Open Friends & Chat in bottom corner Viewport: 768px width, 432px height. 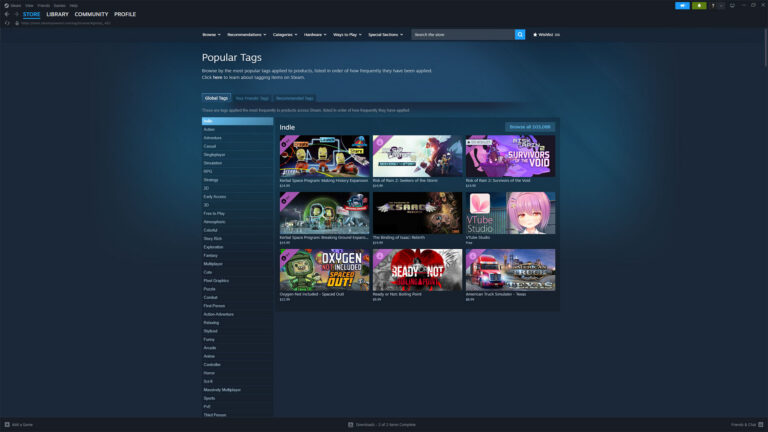[747, 425]
